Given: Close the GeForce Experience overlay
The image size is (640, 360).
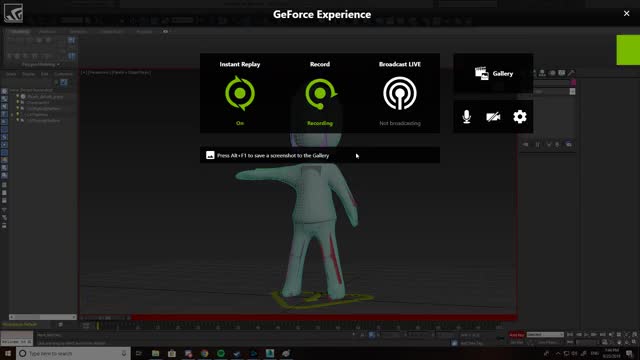Looking at the screenshot, I should pos(627,13).
